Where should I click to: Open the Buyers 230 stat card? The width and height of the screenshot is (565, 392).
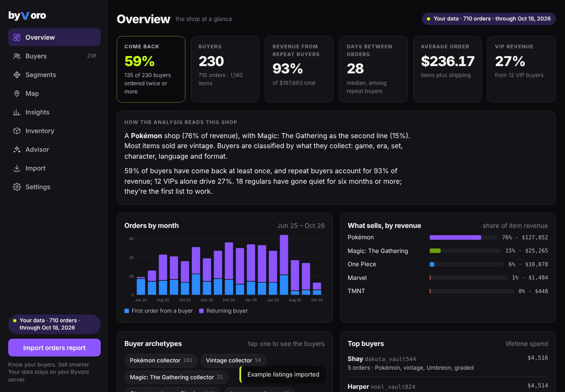tap(225, 69)
